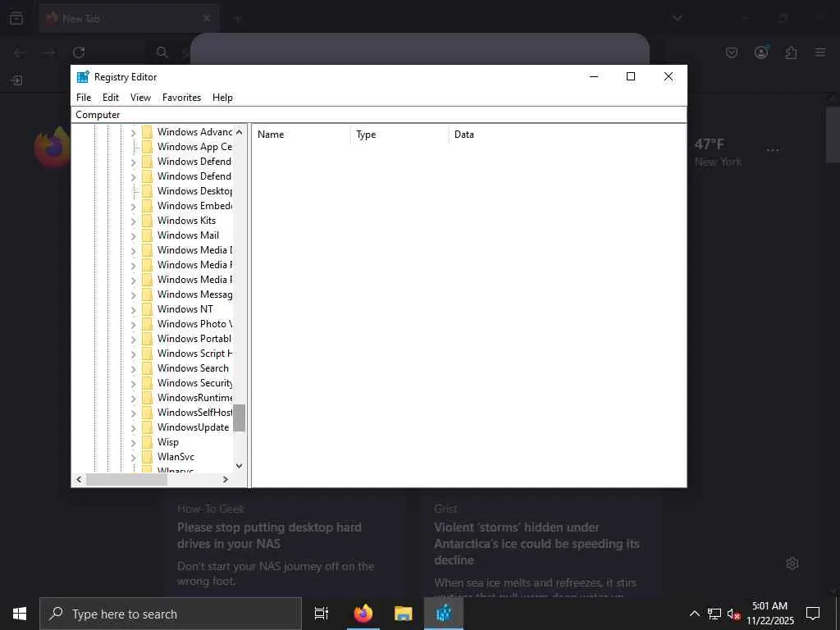Viewport: 840px width, 630px height.
Task: Click the Windows NT folder icon
Action: 148,309
